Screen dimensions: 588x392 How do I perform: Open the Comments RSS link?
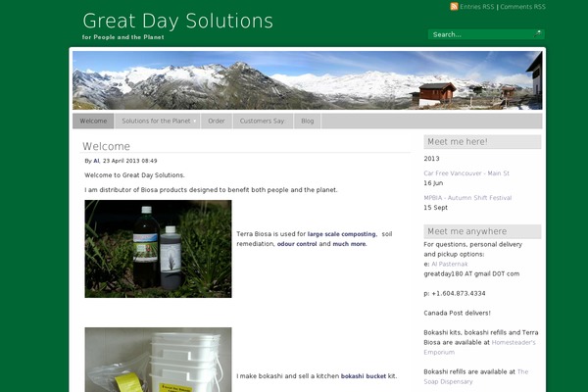coord(522,7)
